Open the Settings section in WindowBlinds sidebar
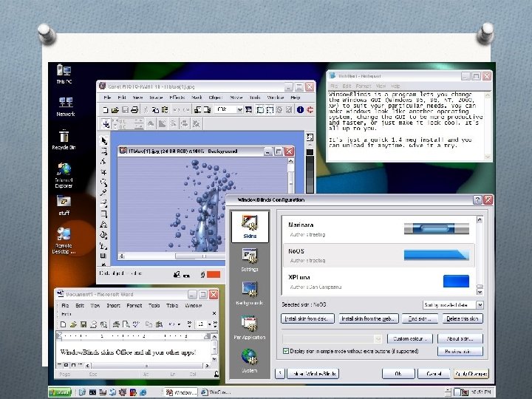532x399 pixels. [x=250, y=260]
